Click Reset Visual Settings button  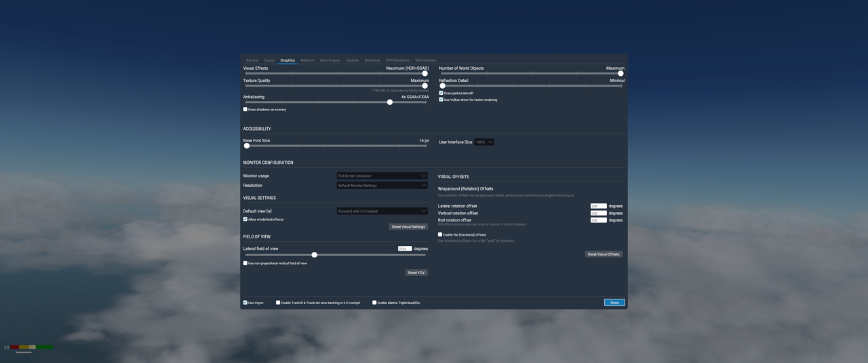[x=408, y=227]
